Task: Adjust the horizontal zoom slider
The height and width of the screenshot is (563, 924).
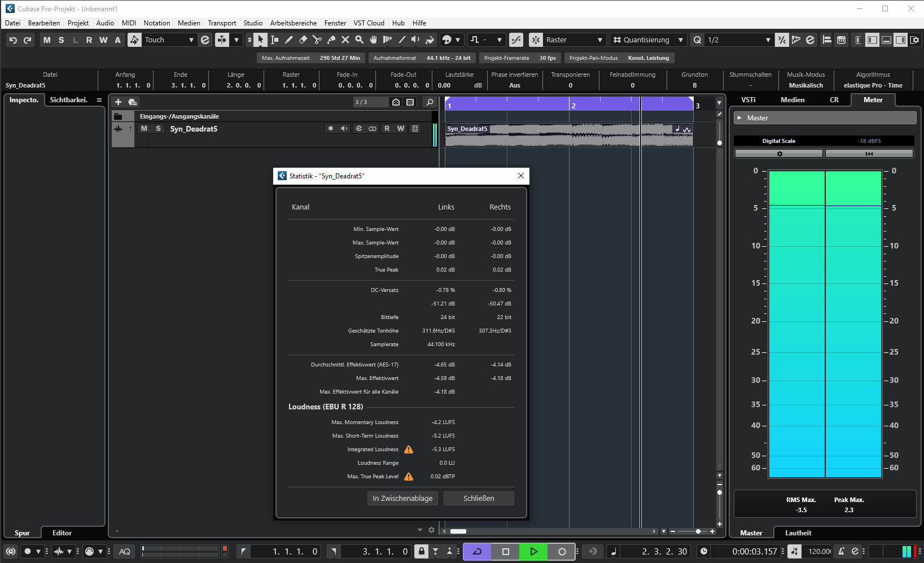Action: [x=698, y=531]
